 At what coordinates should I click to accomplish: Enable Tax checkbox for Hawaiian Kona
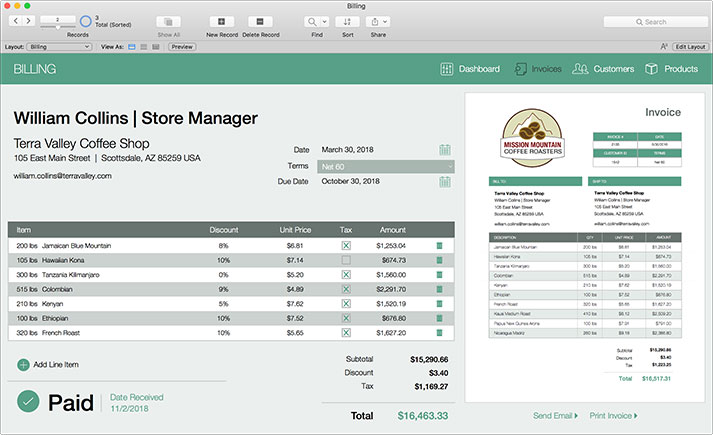[x=346, y=260]
